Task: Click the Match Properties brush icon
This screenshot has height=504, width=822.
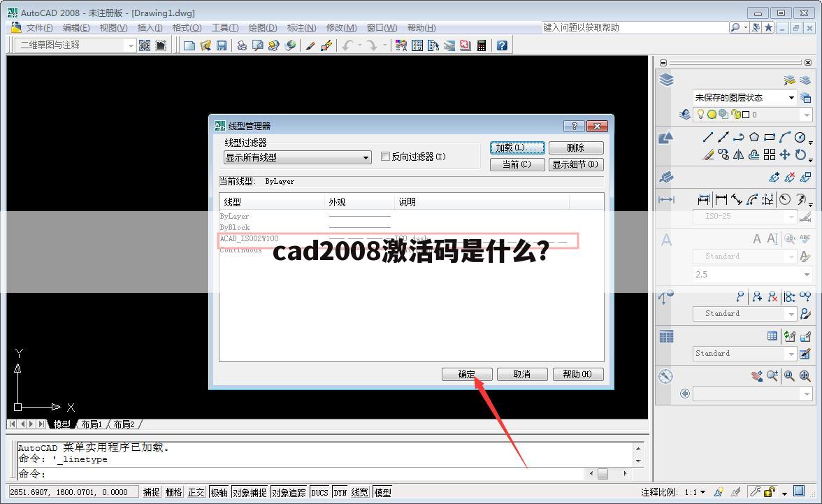Action: pyautogui.click(x=310, y=45)
